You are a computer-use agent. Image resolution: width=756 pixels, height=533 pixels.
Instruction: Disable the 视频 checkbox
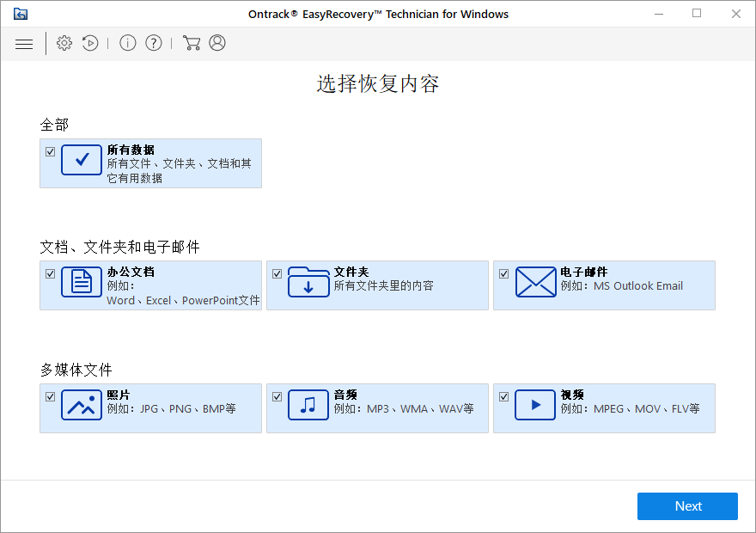(x=503, y=395)
